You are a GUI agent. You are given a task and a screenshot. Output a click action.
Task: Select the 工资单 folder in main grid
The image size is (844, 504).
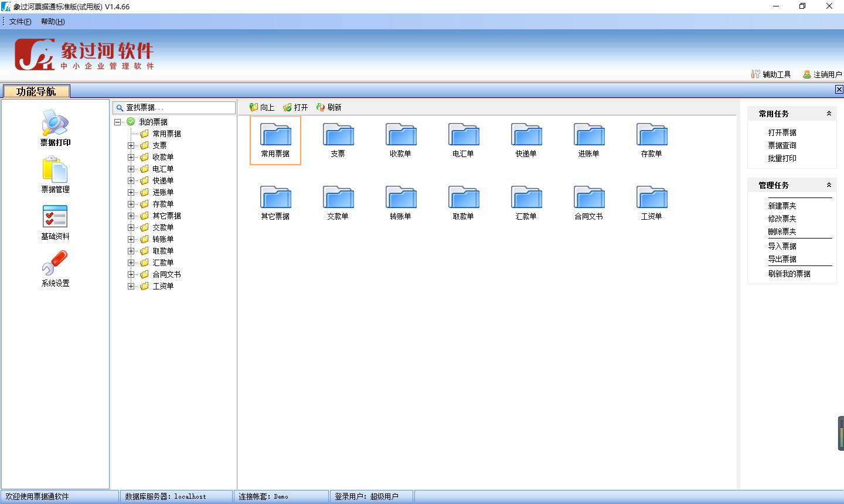point(651,198)
